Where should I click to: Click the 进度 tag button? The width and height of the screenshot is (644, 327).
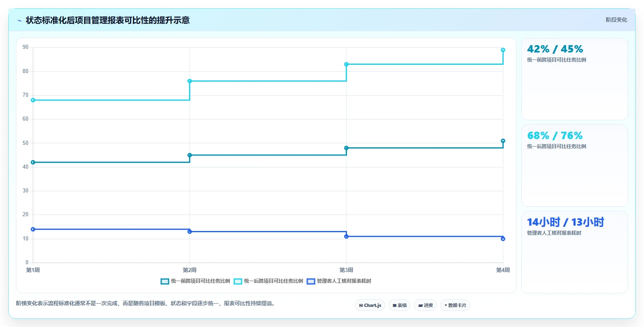coord(425,305)
